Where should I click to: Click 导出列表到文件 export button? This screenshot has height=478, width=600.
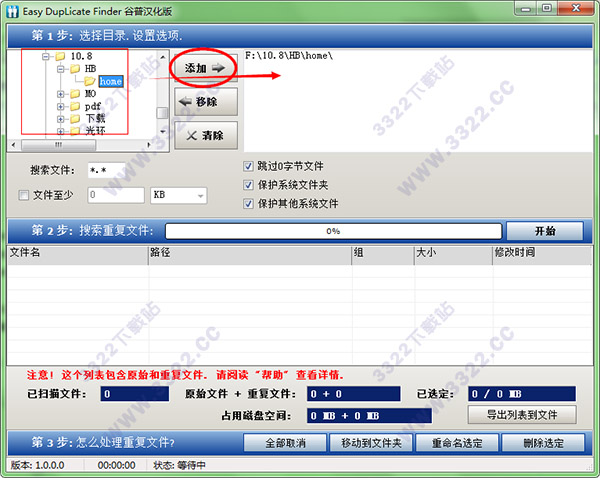tap(522, 415)
